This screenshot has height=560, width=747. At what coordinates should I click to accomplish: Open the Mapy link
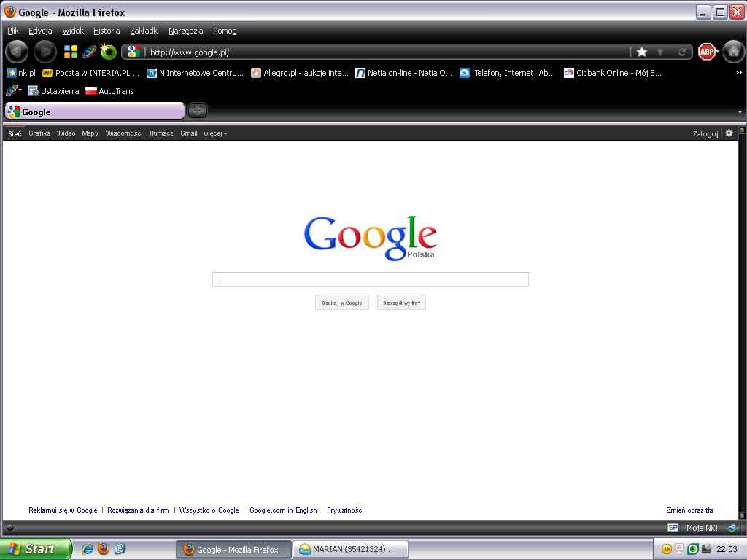point(90,133)
